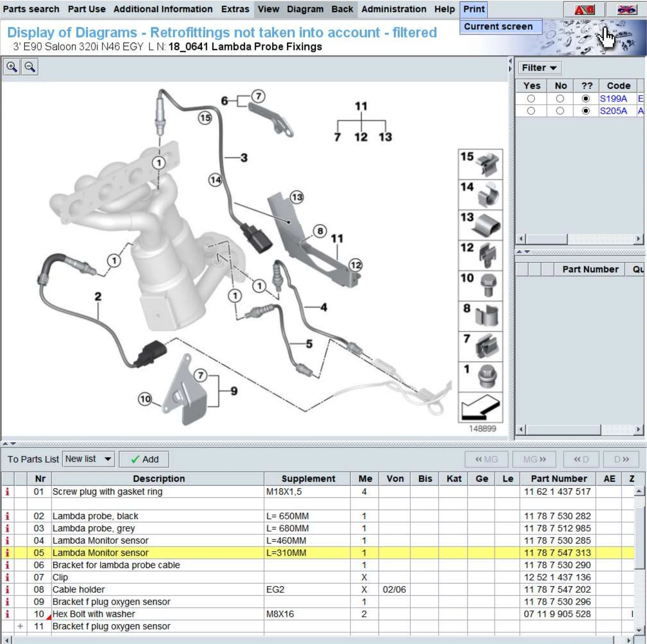Select part thumbnail 10 hex bolt image
This screenshot has width=647, height=644.
481,286
